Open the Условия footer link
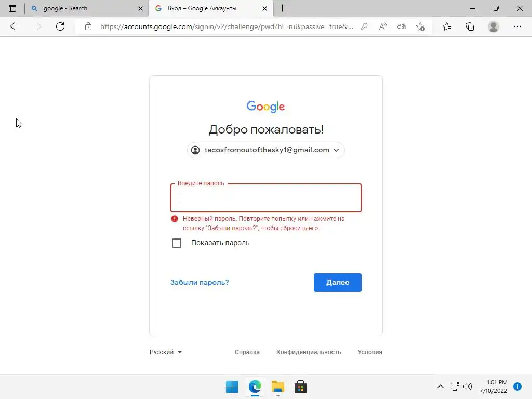The width and height of the screenshot is (532, 399). 370,352
